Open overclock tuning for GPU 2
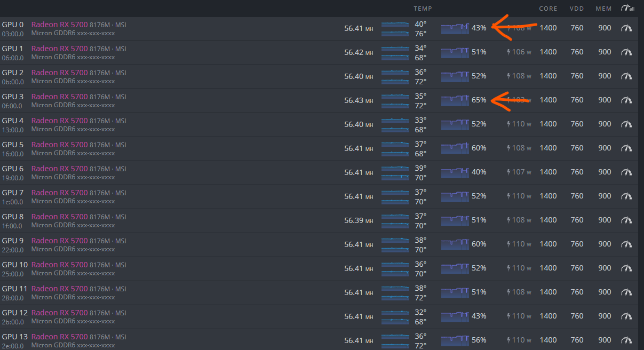 pos(626,76)
